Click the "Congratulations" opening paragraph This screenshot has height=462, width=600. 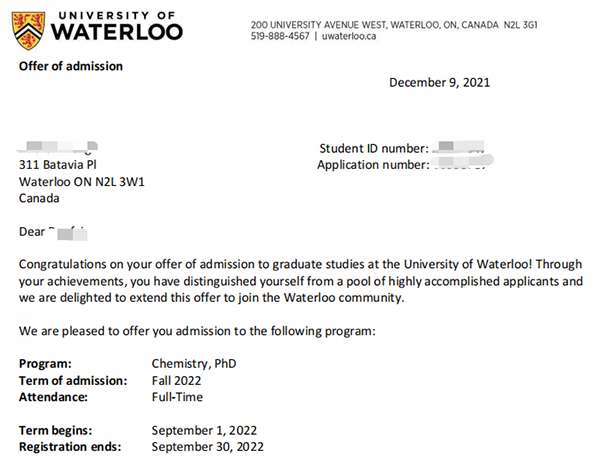tap(300, 281)
